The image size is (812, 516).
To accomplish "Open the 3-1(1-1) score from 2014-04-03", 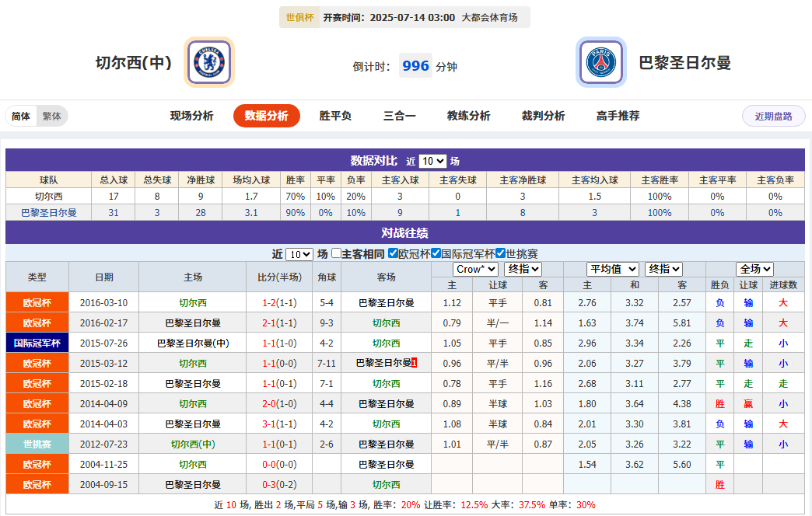I will click(x=280, y=424).
